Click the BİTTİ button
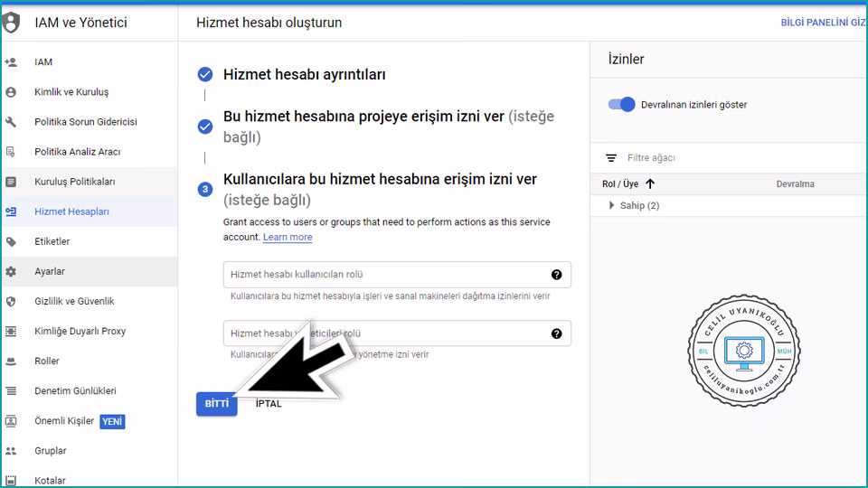Screen dimensions: 868x488 tap(216, 404)
